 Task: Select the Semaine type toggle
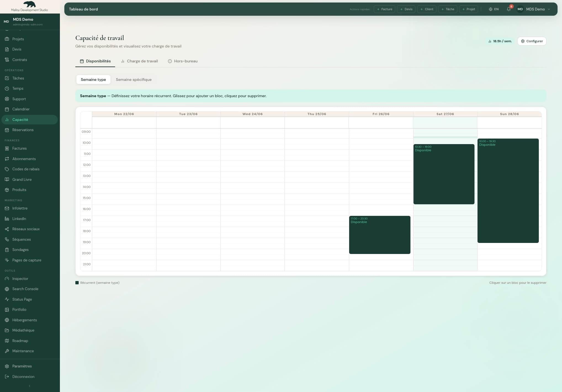point(93,80)
